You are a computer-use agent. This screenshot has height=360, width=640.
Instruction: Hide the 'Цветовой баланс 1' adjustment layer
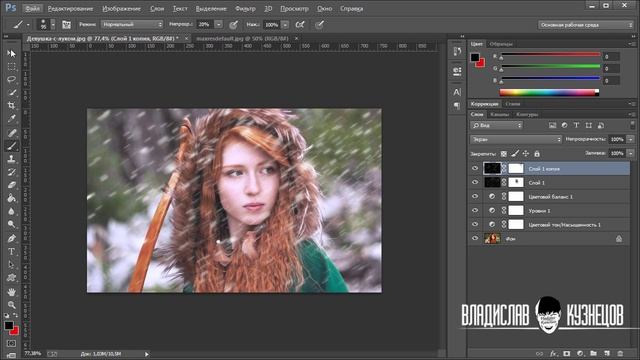point(475,196)
